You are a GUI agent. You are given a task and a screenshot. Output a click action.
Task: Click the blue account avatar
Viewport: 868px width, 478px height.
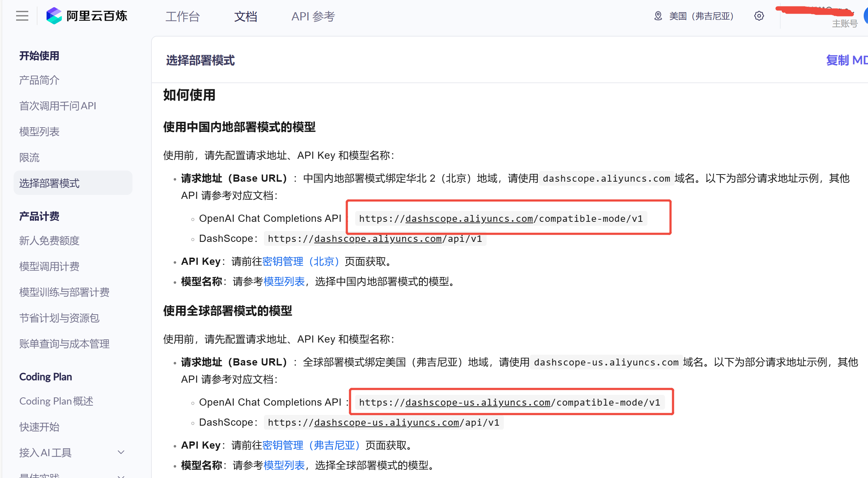point(866,16)
